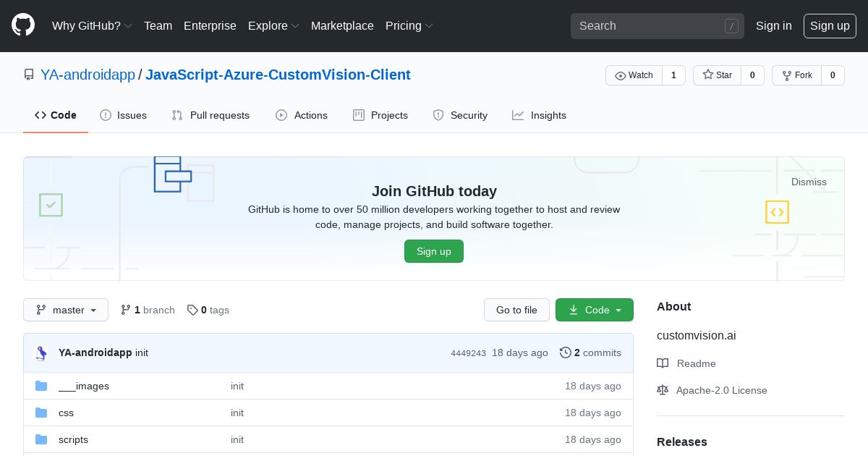Viewport: 868px width, 456px height.
Task: Open the YA-androidapp owner link
Action: [x=88, y=75]
